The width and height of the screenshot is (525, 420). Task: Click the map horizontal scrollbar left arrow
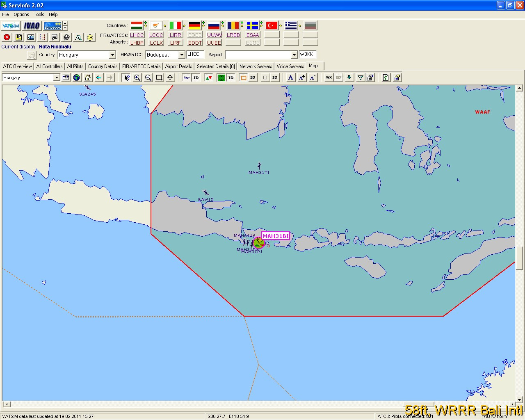(x=6, y=404)
